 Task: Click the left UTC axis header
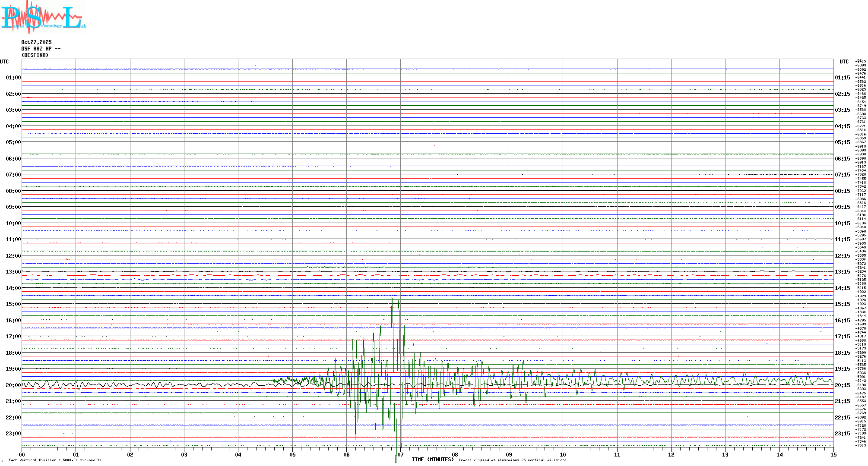[x=4, y=62]
